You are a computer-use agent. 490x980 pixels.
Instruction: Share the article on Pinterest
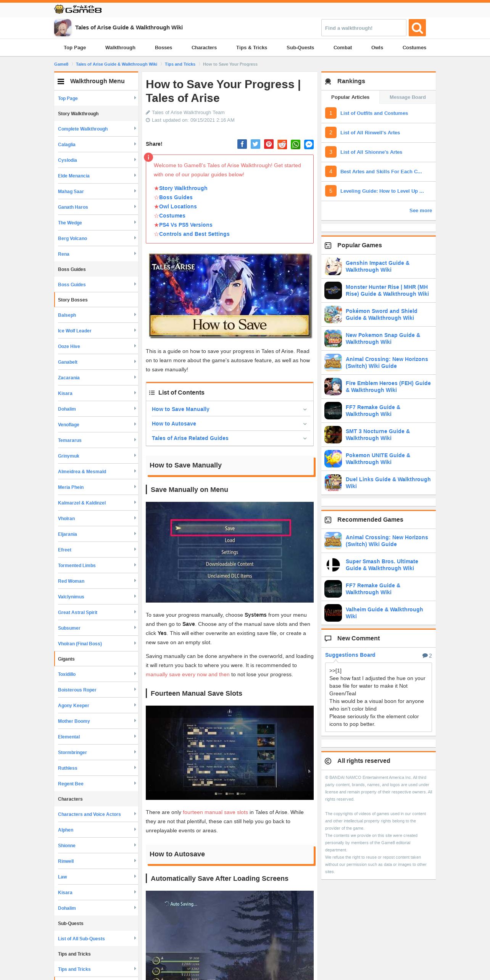(x=269, y=144)
